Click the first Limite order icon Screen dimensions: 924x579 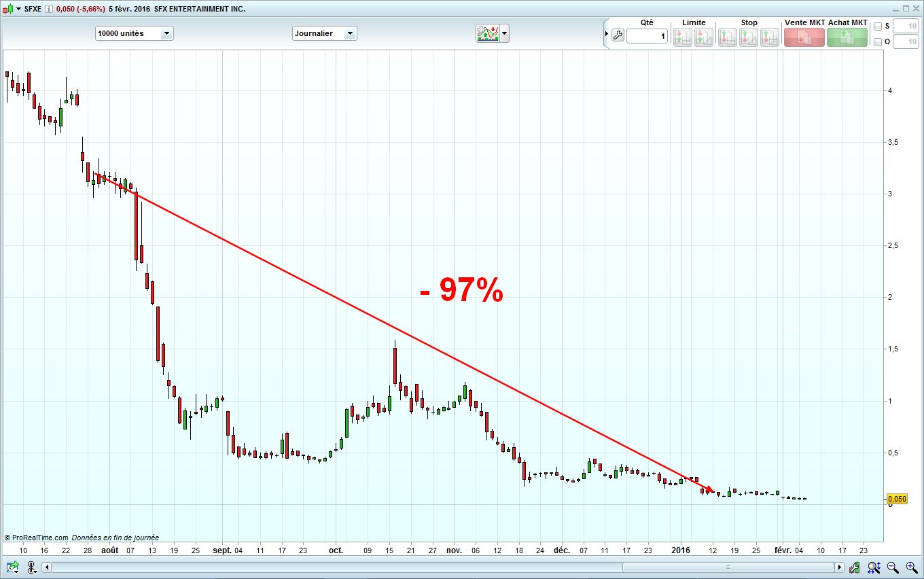(682, 37)
